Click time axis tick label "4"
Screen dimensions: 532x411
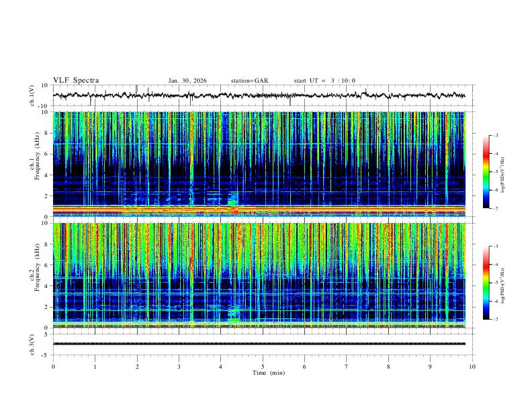(220, 367)
